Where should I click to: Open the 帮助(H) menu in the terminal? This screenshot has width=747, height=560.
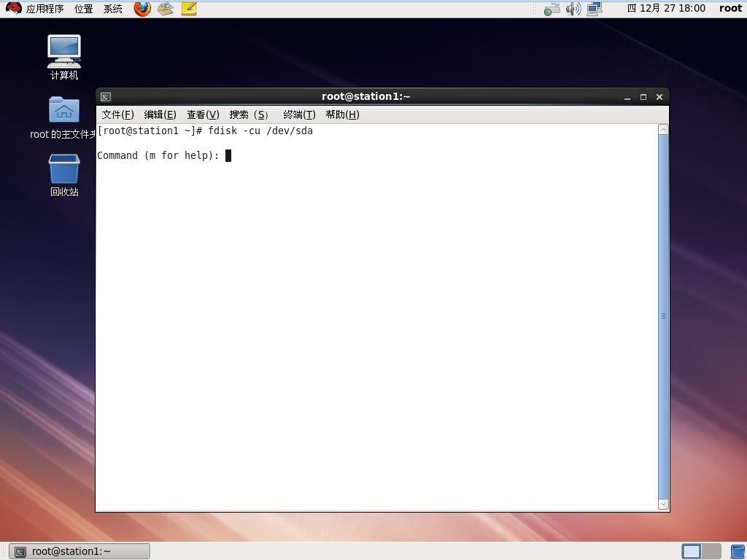343,114
